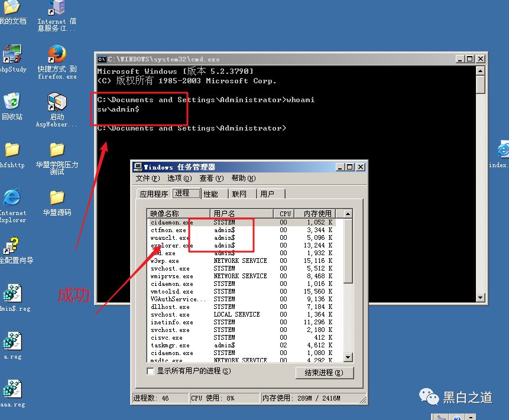Open the 查看(V) menu in Task Manager
509x420 pixels.
(211, 178)
